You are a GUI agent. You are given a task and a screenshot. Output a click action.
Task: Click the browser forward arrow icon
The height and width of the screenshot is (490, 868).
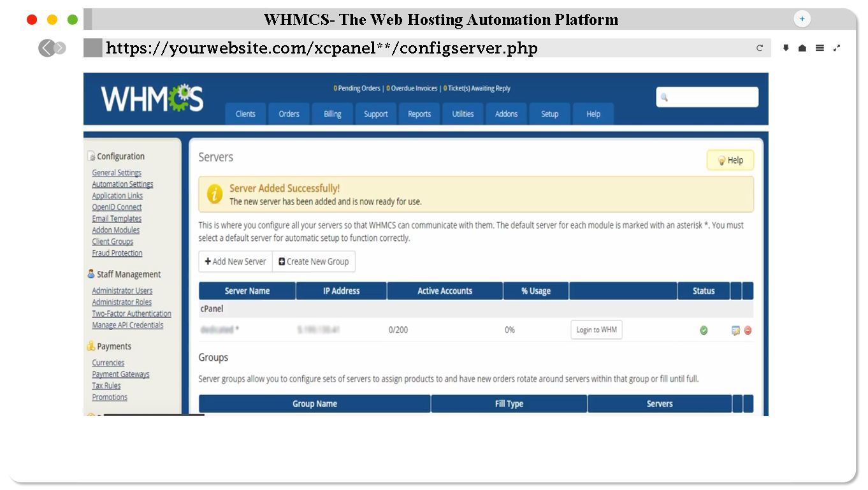click(60, 48)
